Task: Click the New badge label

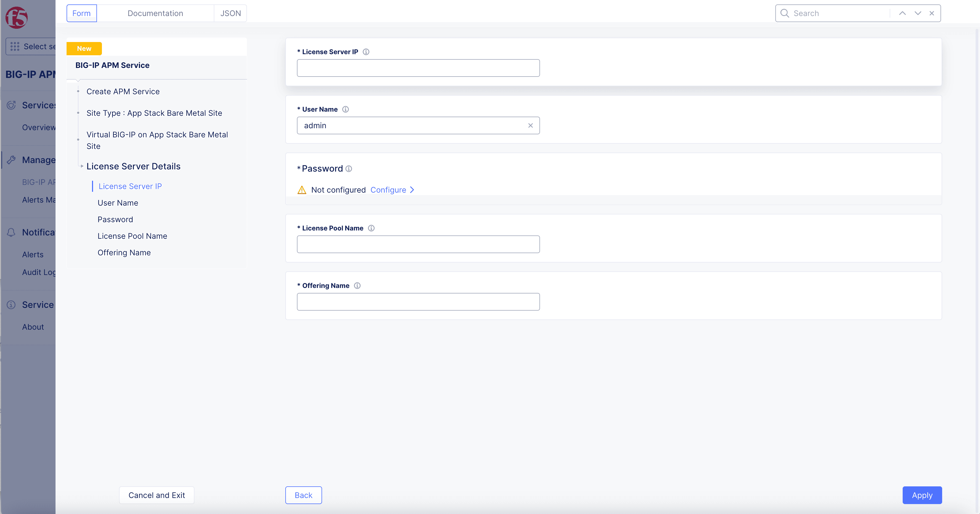Action: (84, 48)
